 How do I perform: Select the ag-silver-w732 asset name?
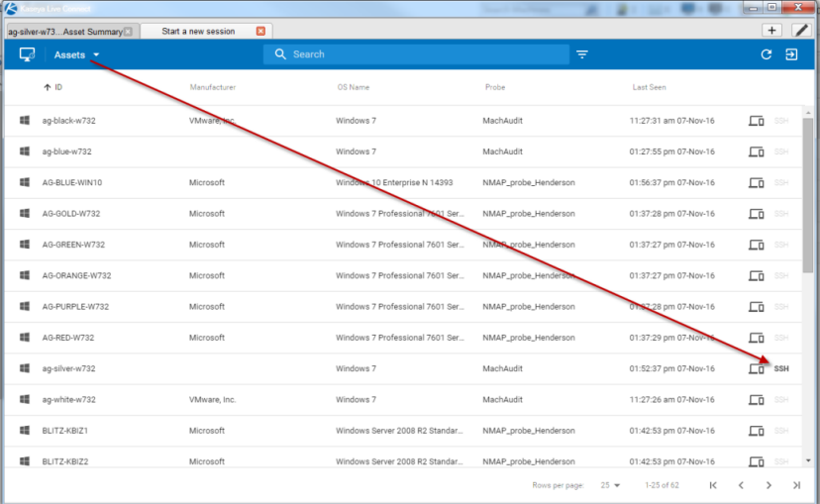coord(69,368)
